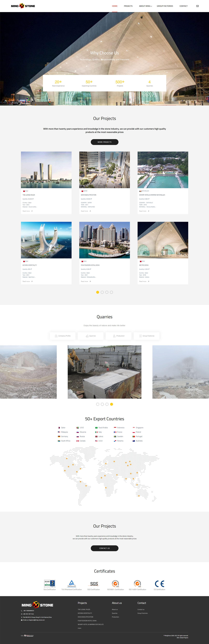The height and width of the screenshot is (644, 209).
Task: Click the SGS Certification logo
Action: click(94, 584)
